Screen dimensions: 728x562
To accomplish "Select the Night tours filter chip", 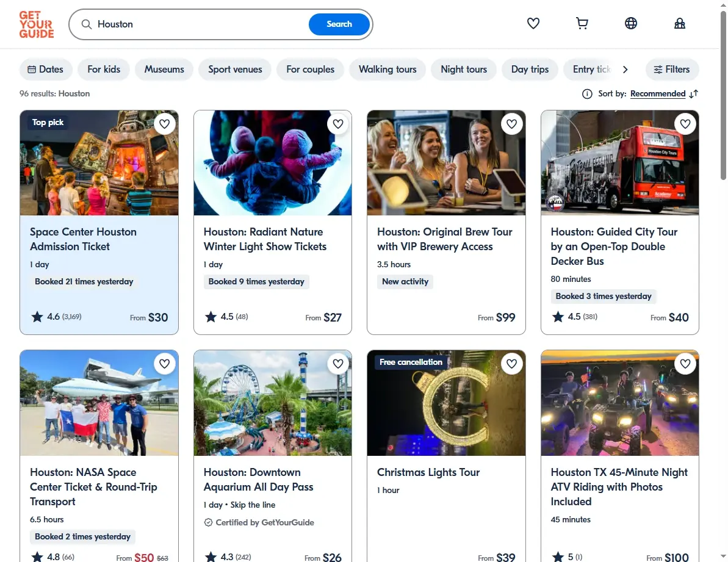I will pos(463,70).
